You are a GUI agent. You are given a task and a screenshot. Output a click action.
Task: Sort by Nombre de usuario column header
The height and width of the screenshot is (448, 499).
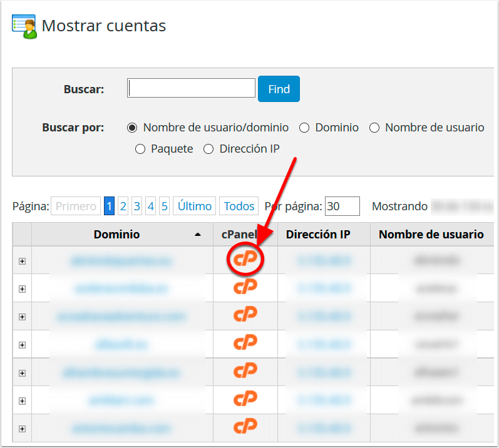[x=431, y=235]
